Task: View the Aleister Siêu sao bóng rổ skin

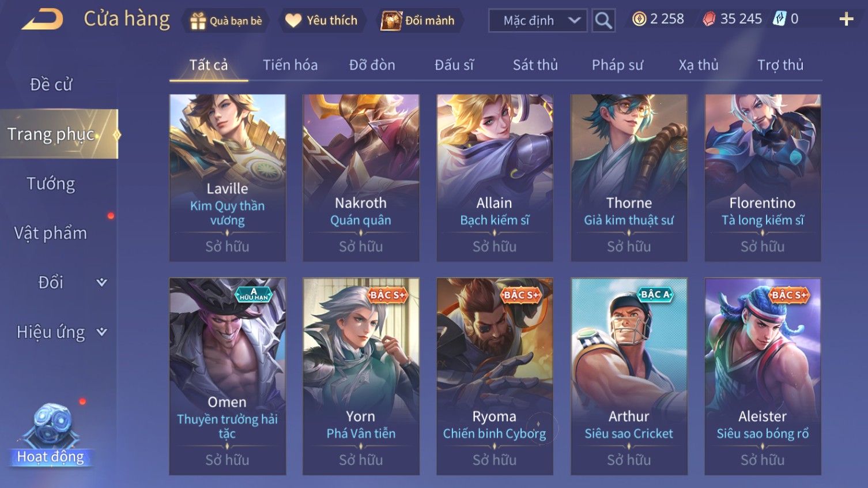Action: click(x=763, y=376)
